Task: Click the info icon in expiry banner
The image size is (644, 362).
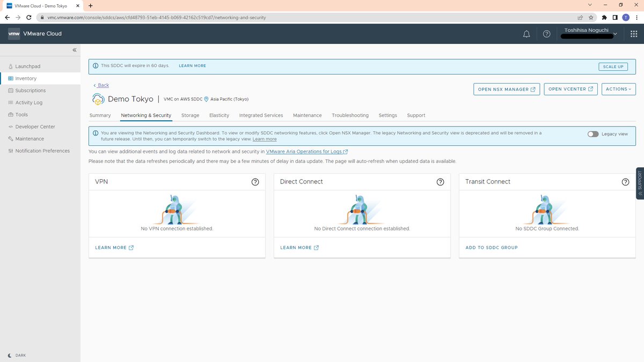Action: pos(96,65)
